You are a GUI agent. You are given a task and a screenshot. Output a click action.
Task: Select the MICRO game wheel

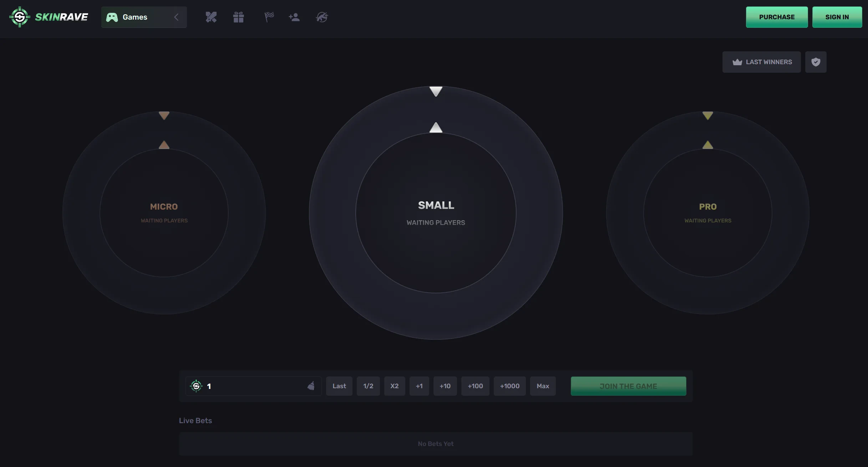point(164,213)
